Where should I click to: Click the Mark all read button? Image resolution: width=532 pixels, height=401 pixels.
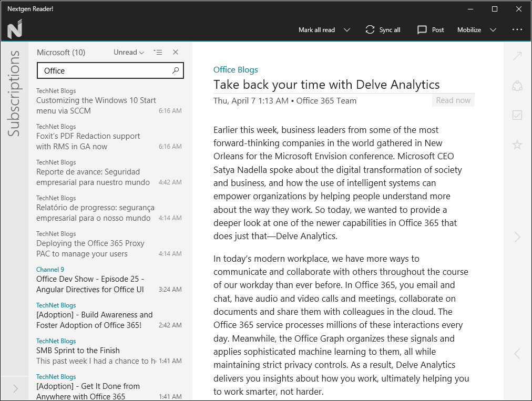click(x=316, y=30)
